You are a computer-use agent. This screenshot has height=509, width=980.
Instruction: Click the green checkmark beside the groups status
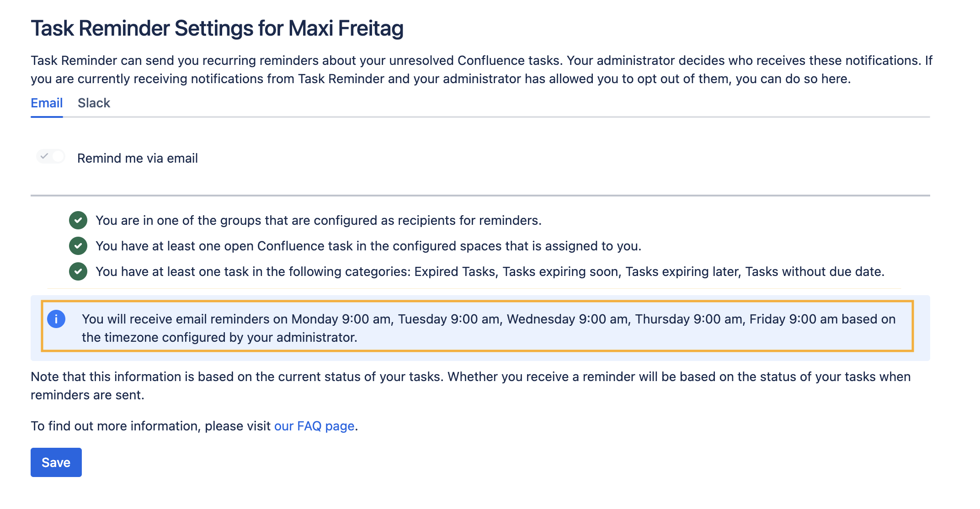pyautogui.click(x=78, y=220)
